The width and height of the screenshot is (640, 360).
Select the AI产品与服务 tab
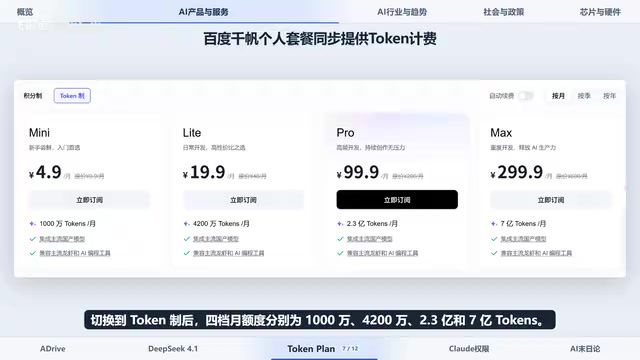(x=203, y=12)
